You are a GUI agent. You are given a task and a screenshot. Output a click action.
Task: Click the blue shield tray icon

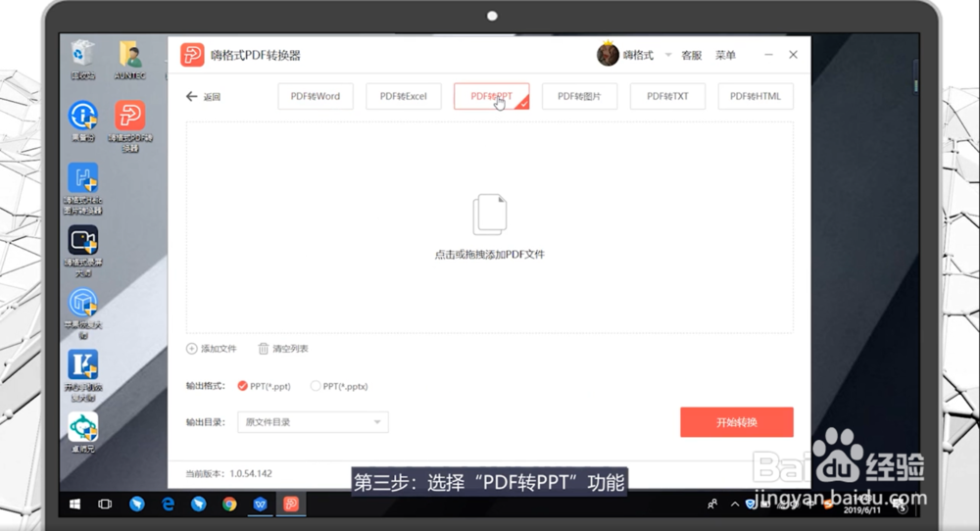750,504
